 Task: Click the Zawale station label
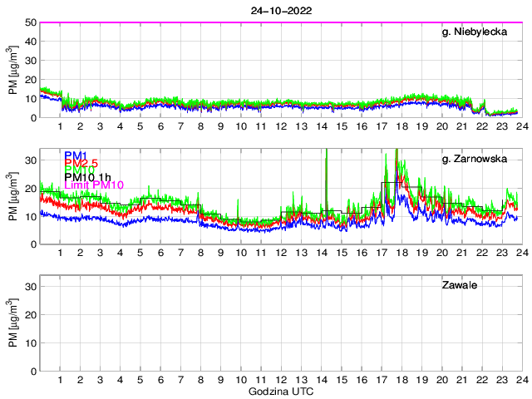[x=460, y=285]
